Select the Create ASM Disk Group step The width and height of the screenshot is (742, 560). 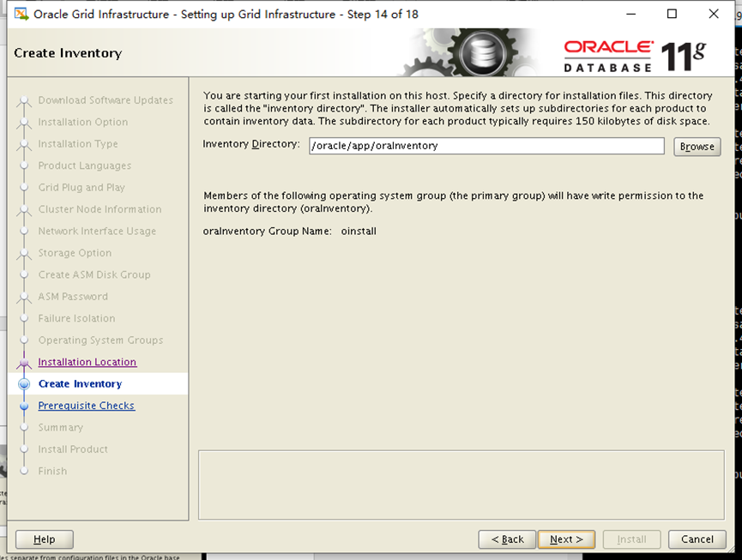click(94, 274)
